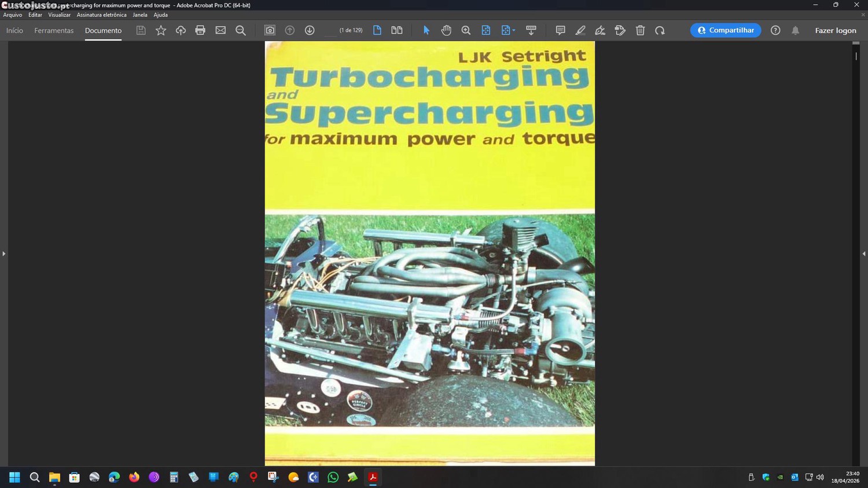
Task: Delete page with trash icon
Action: point(640,30)
